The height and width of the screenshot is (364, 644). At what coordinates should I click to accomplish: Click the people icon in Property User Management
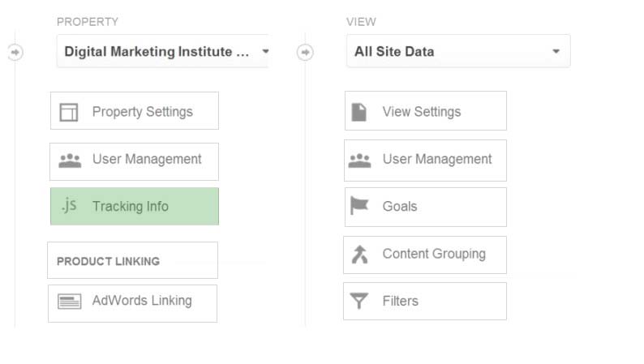(70, 161)
